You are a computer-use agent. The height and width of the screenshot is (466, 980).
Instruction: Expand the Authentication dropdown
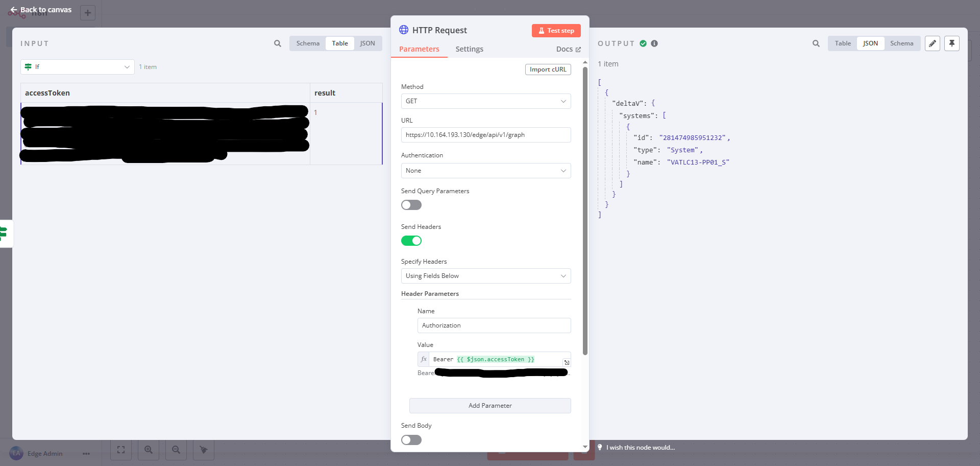(x=485, y=171)
